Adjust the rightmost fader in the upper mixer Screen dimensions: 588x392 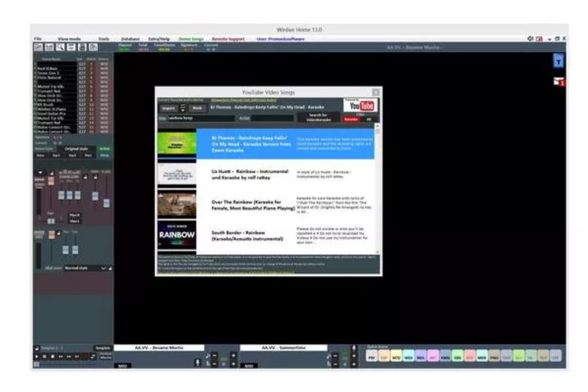coord(106,203)
